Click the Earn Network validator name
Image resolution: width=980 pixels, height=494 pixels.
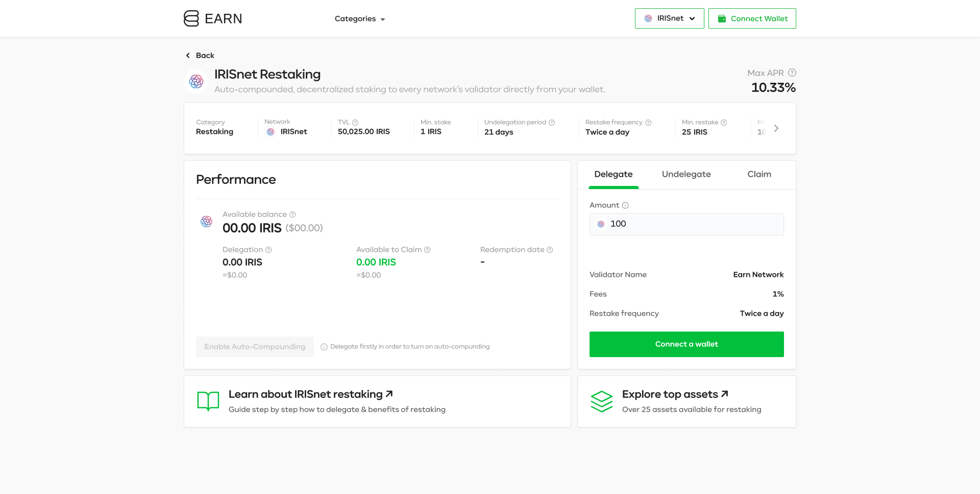click(x=758, y=275)
